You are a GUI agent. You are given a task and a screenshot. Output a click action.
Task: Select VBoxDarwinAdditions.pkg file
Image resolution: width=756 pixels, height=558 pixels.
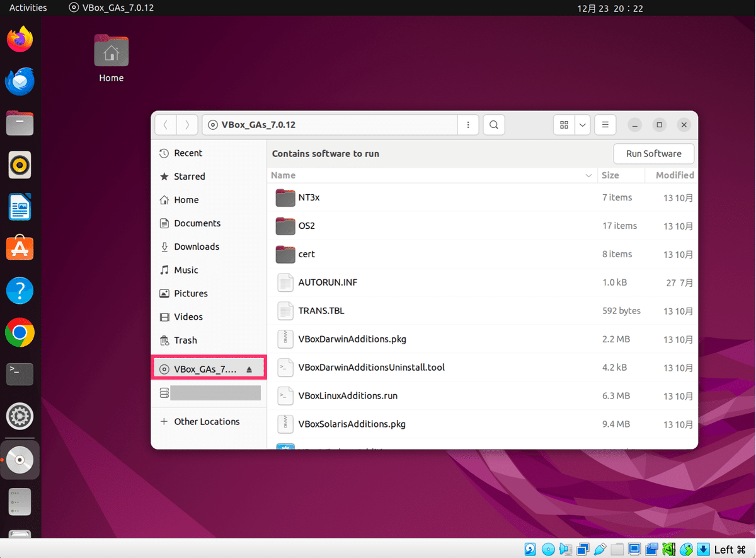tap(483, 339)
